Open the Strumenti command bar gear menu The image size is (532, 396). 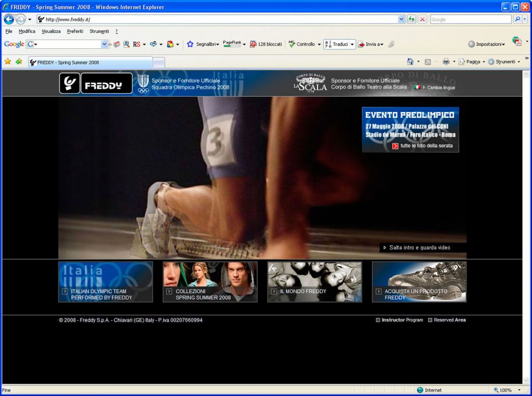coord(504,62)
